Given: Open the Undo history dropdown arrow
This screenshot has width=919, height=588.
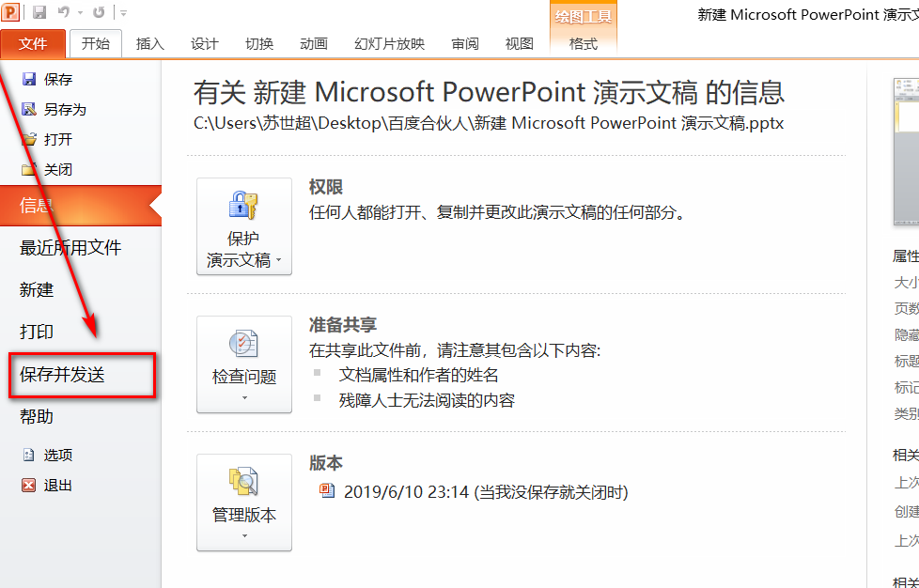Looking at the screenshot, I should pyautogui.click(x=80, y=12).
